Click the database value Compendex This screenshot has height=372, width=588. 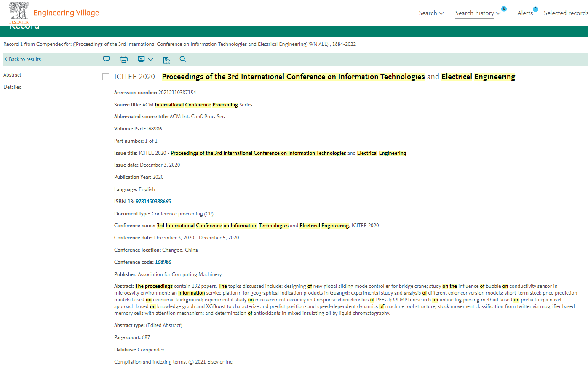[x=151, y=350]
